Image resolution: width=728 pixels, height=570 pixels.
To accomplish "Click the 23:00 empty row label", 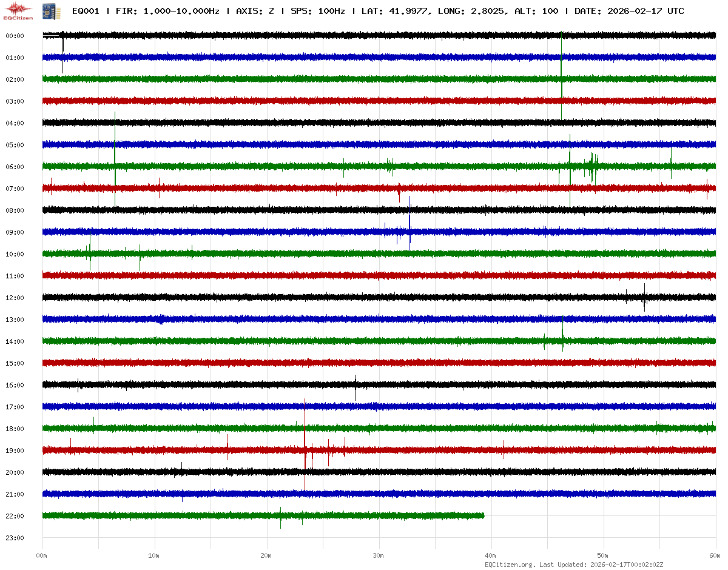I will tap(15, 538).
